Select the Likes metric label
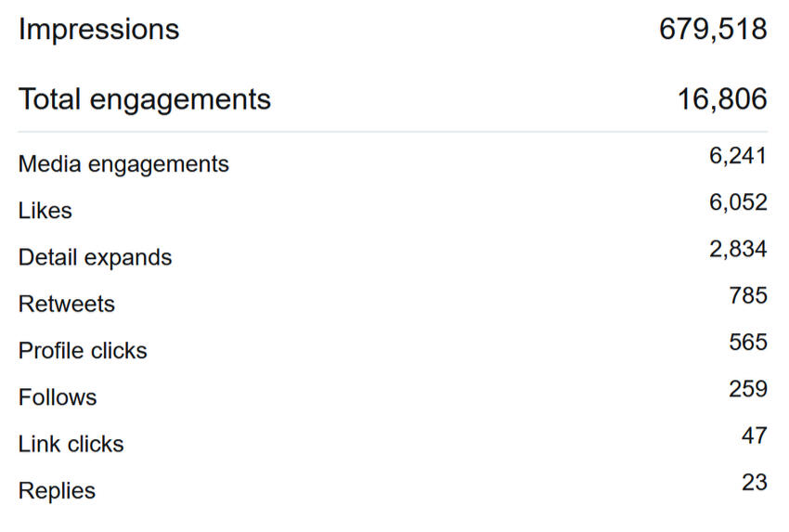789x532 pixels. click(x=45, y=211)
